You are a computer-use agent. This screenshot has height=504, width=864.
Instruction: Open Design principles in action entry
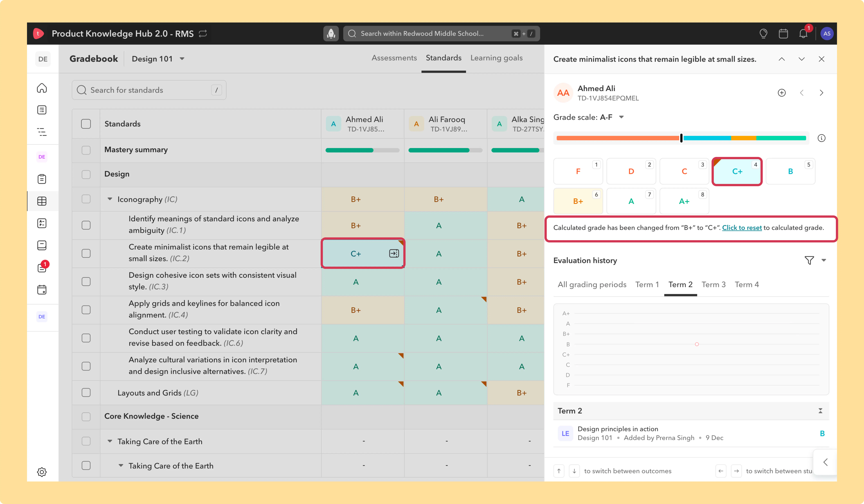pyautogui.click(x=691, y=433)
